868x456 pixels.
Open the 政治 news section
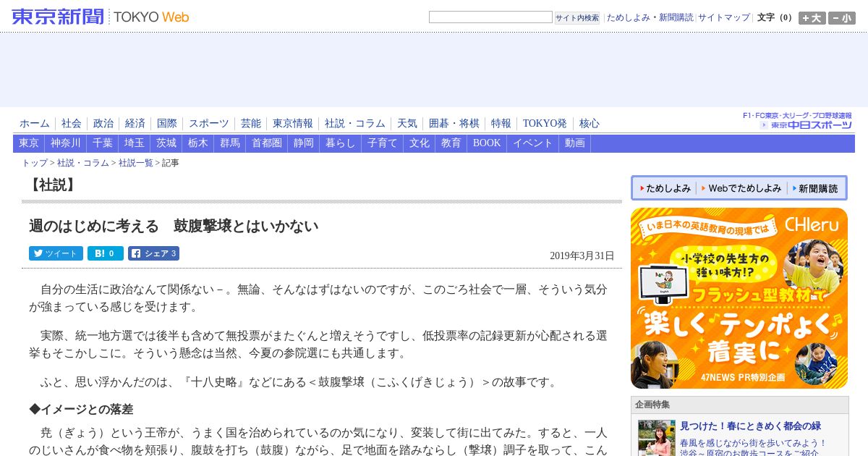(x=103, y=124)
